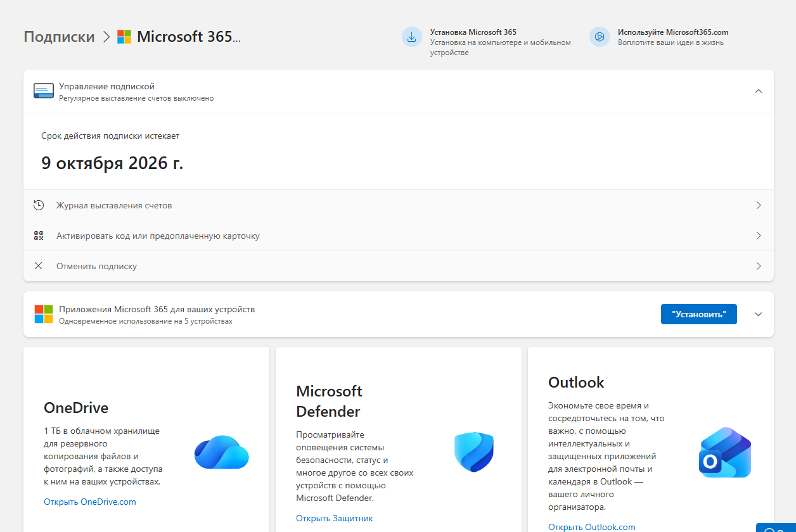This screenshot has width=796, height=532.
Task: Click the Outlook envelope icon
Action: (x=725, y=452)
